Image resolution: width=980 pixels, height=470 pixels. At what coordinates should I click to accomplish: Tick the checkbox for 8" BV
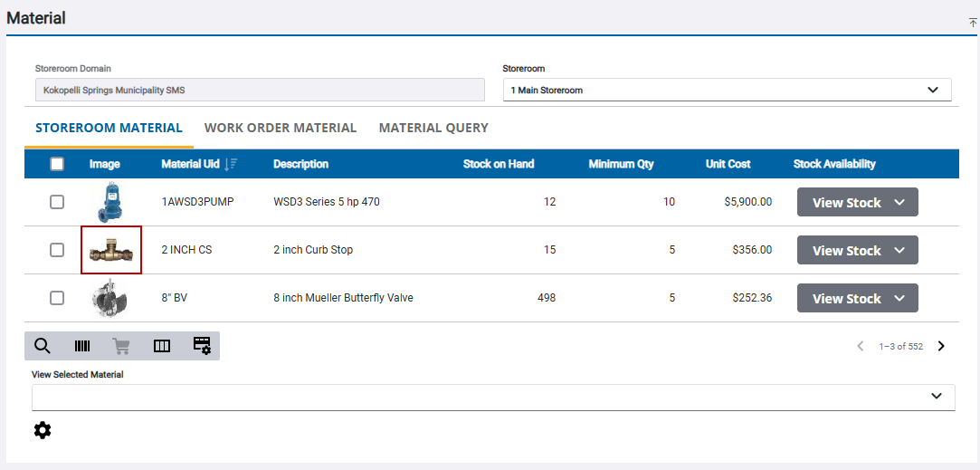tap(57, 298)
